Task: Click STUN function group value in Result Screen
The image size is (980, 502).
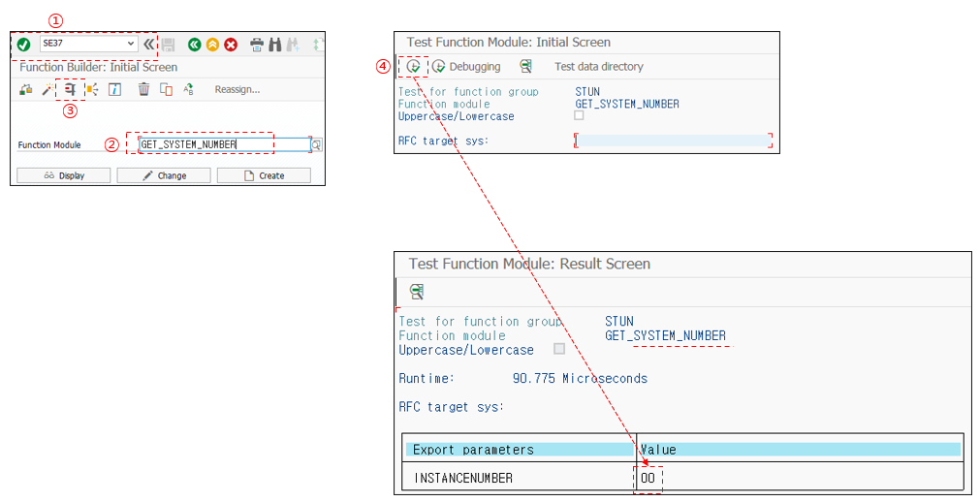Action: point(618,322)
